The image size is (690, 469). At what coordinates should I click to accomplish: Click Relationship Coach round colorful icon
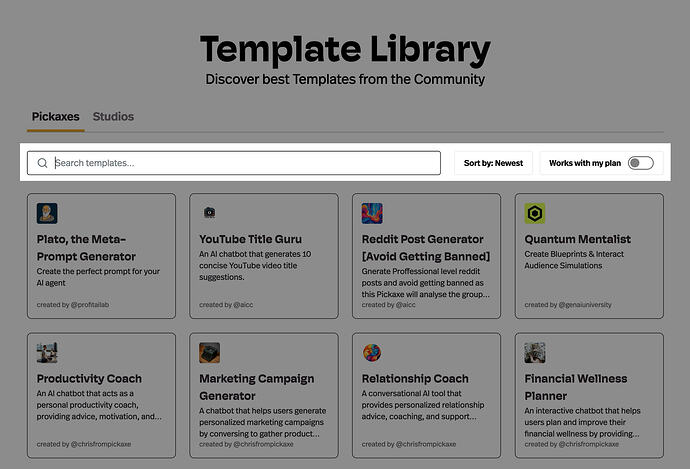(372, 353)
